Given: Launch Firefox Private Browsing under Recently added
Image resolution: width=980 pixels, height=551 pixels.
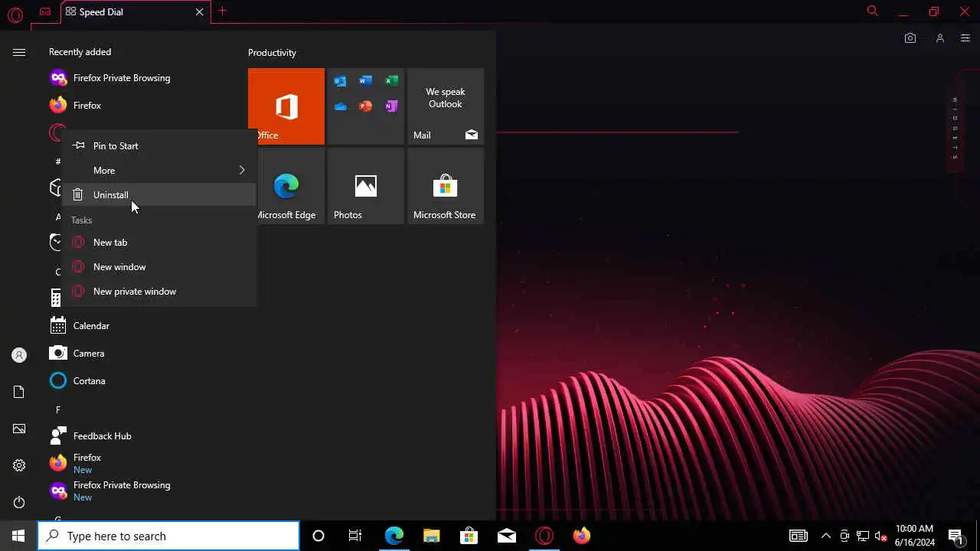Looking at the screenshot, I should click(x=110, y=78).
